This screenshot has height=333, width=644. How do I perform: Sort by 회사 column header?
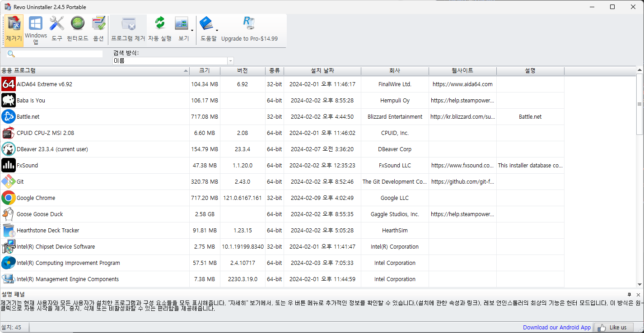coord(395,71)
